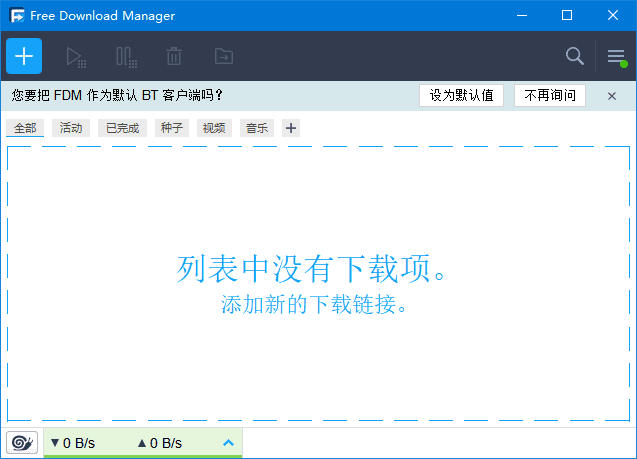This screenshot has height=459, width=637.
Task: Open the 音乐 filter tab
Action: (x=257, y=128)
